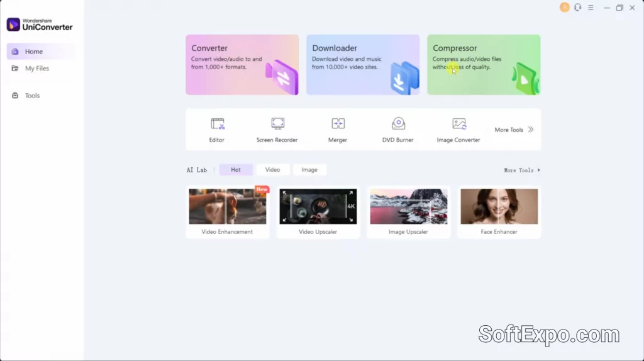Click the user account avatar icon
Viewport: 644px width, 361px height.
[x=564, y=8]
